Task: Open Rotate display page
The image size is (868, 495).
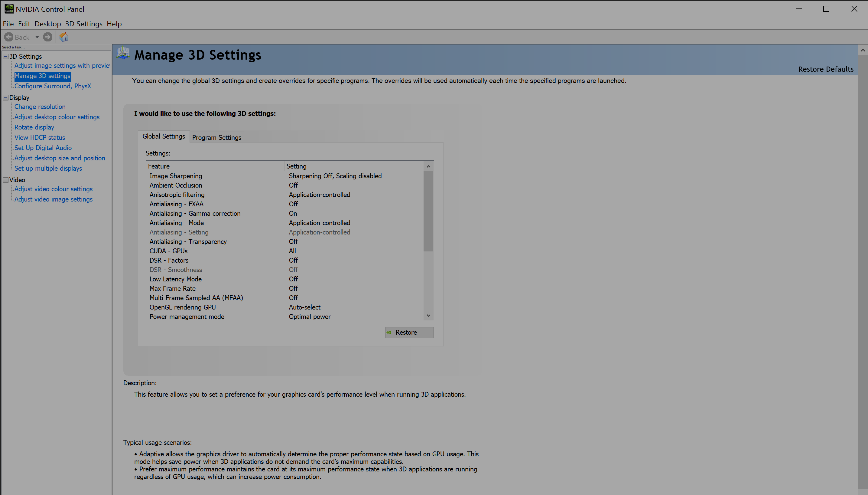Action: pyautogui.click(x=34, y=127)
